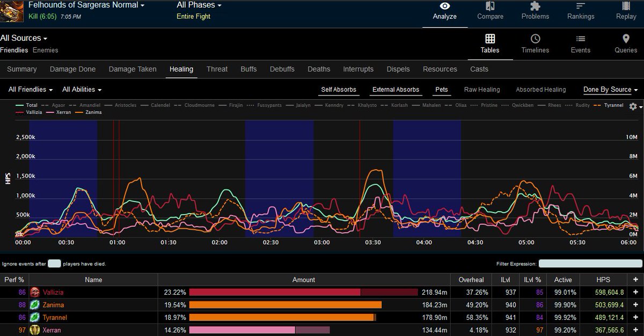Toggle Tyrannel line in graph legend
The height and width of the screenshot is (336, 644).
click(x=608, y=105)
